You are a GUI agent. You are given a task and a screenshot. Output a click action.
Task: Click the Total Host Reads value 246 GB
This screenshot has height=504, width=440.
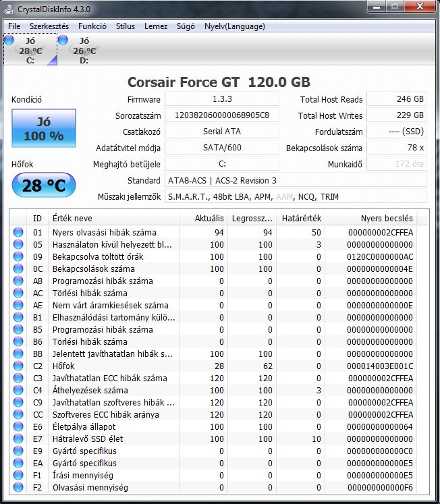[397, 99]
